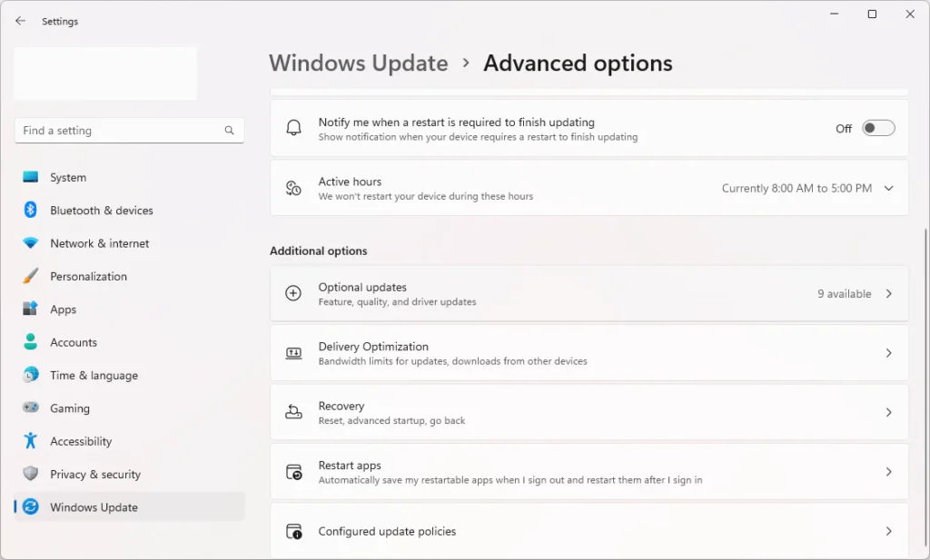This screenshot has height=560, width=930.
Task: Open Optional updates title
Action: pyautogui.click(x=362, y=287)
